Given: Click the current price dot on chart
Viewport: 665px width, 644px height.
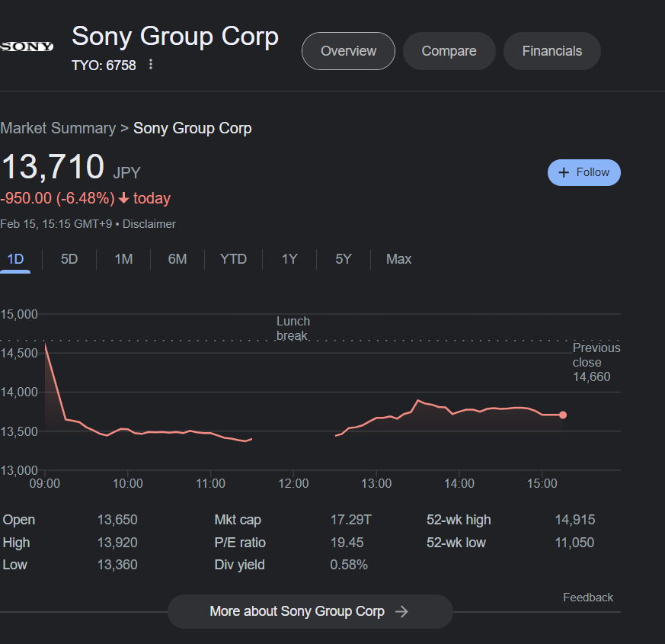Looking at the screenshot, I should tap(563, 415).
